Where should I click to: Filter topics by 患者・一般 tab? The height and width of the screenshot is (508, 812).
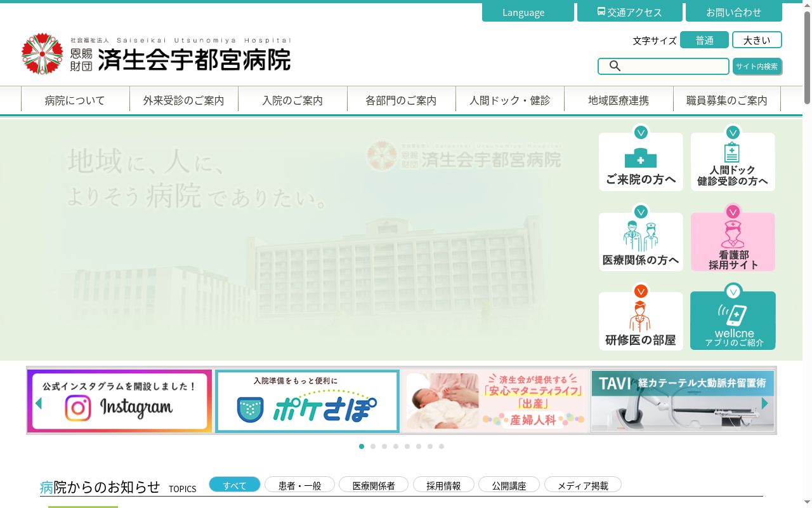(x=299, y=485)
